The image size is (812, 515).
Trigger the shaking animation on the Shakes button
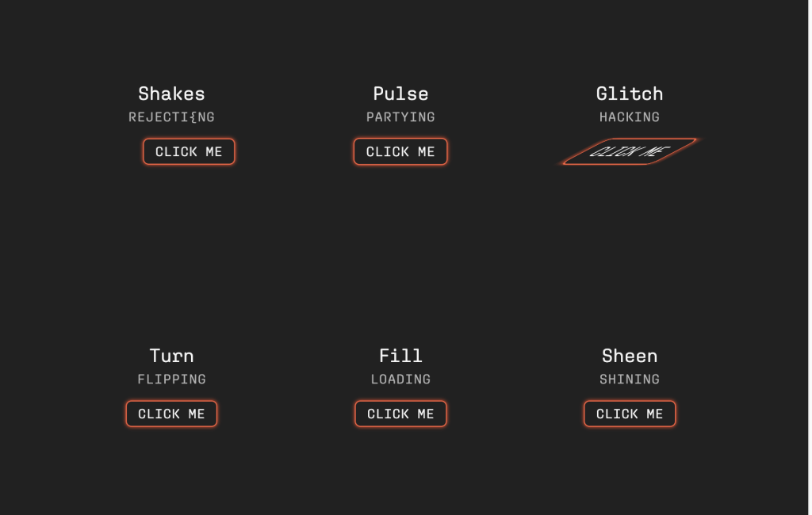[x=189, y=151]
